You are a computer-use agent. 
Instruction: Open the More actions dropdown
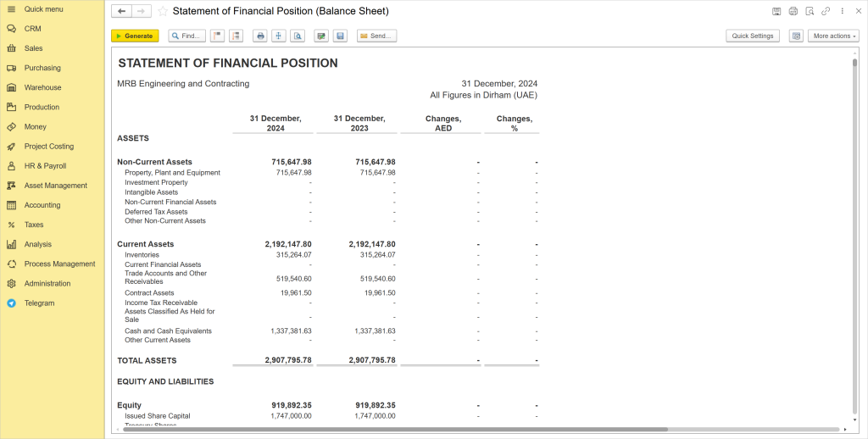click(x=834, y=36)
